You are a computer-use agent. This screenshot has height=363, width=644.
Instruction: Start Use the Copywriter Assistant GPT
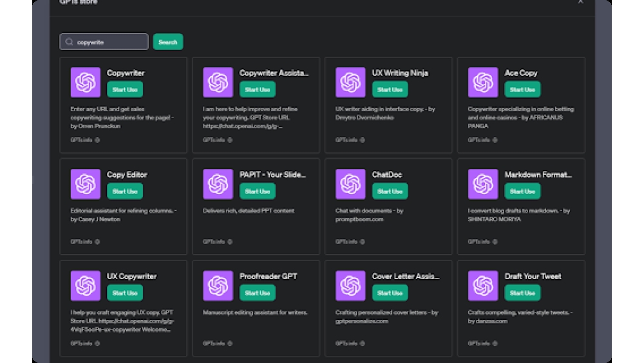point(258,89)
